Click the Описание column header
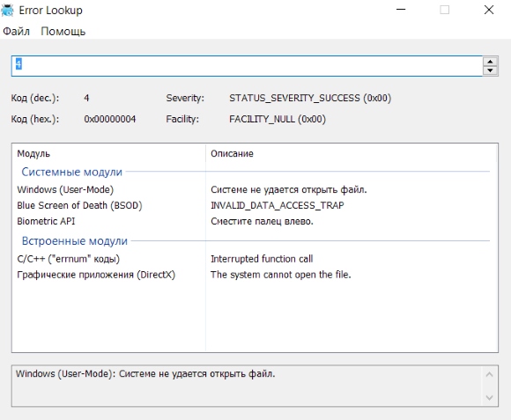Image resolution: width=511 pixels, height=420 pixels. point(352,153)
